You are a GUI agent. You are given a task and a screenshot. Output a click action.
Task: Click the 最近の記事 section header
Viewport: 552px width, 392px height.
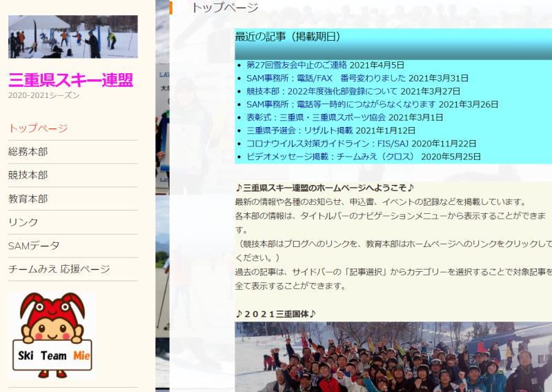pyautogui.click(x=288, y=37)
